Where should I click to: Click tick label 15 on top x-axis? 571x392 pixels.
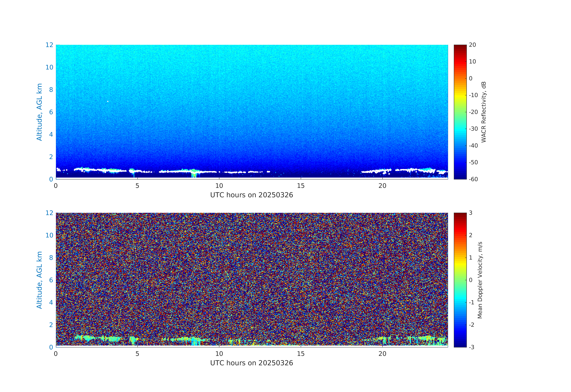(x=301, y=186)
